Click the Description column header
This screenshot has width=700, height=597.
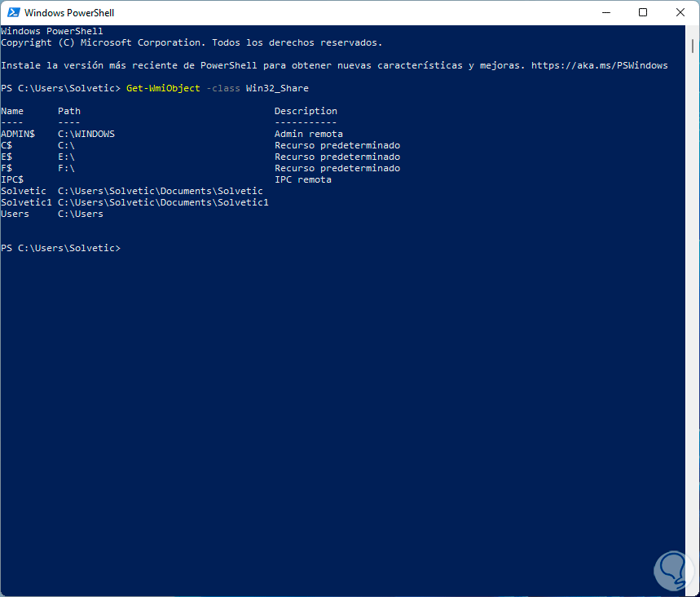click(306, 111)
